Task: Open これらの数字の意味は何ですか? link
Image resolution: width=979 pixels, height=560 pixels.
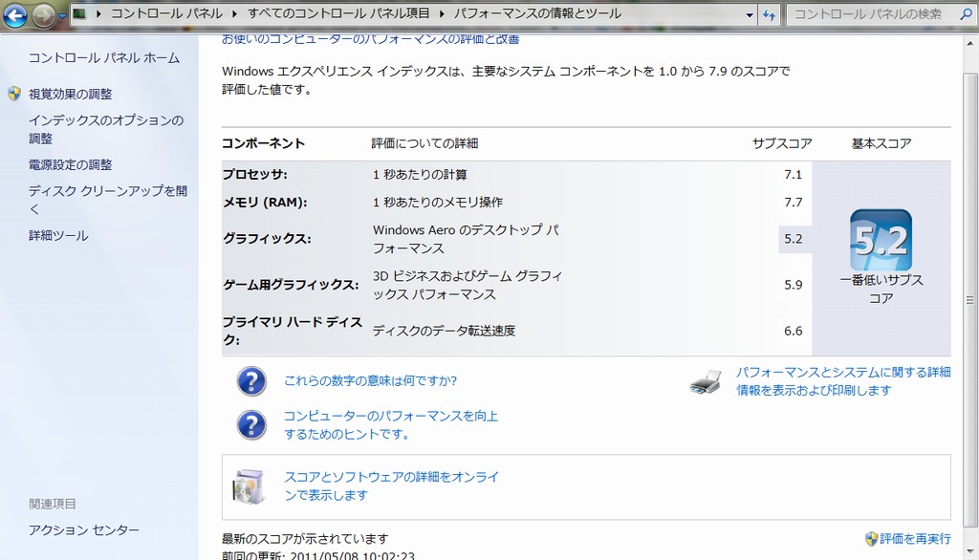Action: pyautogui.click(x=370, y=381)
